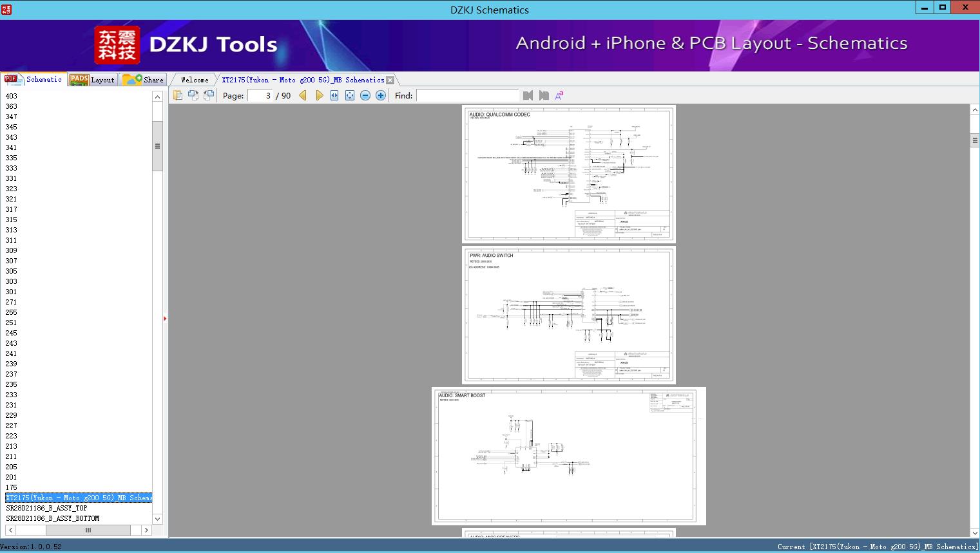
Task: Go to the previous page arrow
Action: point(303,95)
